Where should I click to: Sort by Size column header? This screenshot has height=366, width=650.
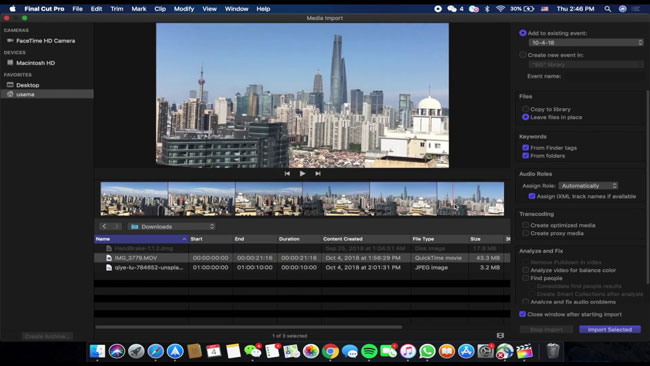485,239
